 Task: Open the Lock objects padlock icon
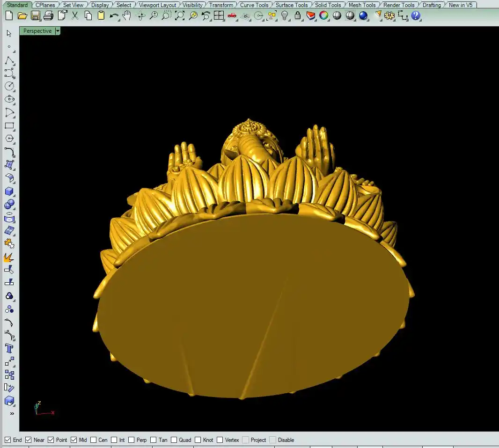(x=298, y=16)
